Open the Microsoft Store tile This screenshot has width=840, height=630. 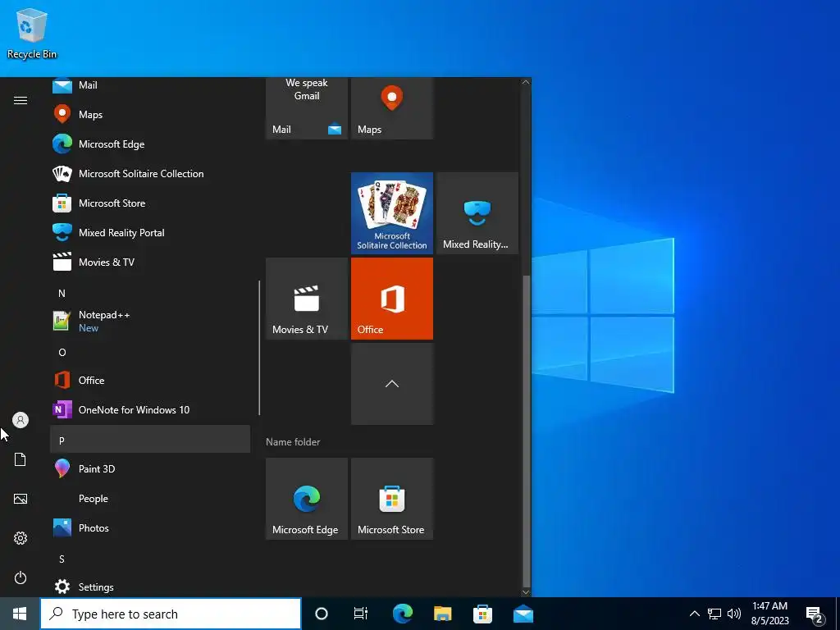coord(392,499)
